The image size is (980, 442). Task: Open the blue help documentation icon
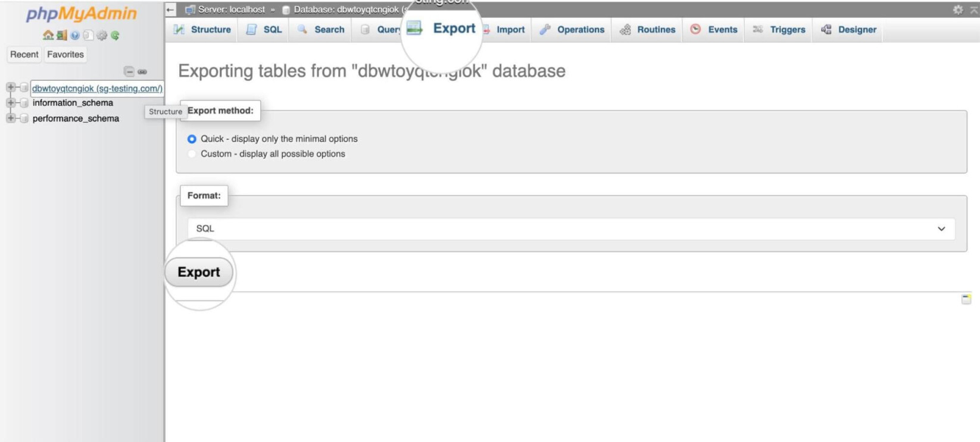[x=75, y=36]
